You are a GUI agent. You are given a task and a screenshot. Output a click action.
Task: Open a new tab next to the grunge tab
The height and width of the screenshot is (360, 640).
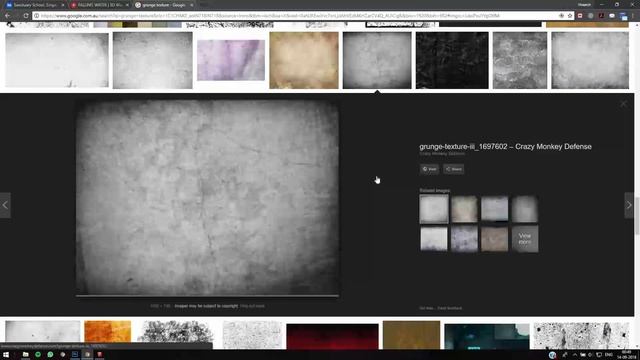click(x=204, y=5)
